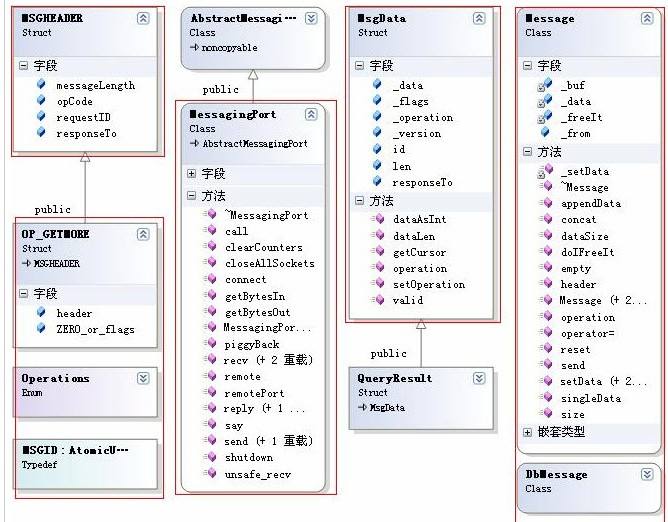Image resolution: width=668 pixels, height=522 pixels.
Task: Collapse the OP_GETMORE struct chevron
Action: click(143, 234)
